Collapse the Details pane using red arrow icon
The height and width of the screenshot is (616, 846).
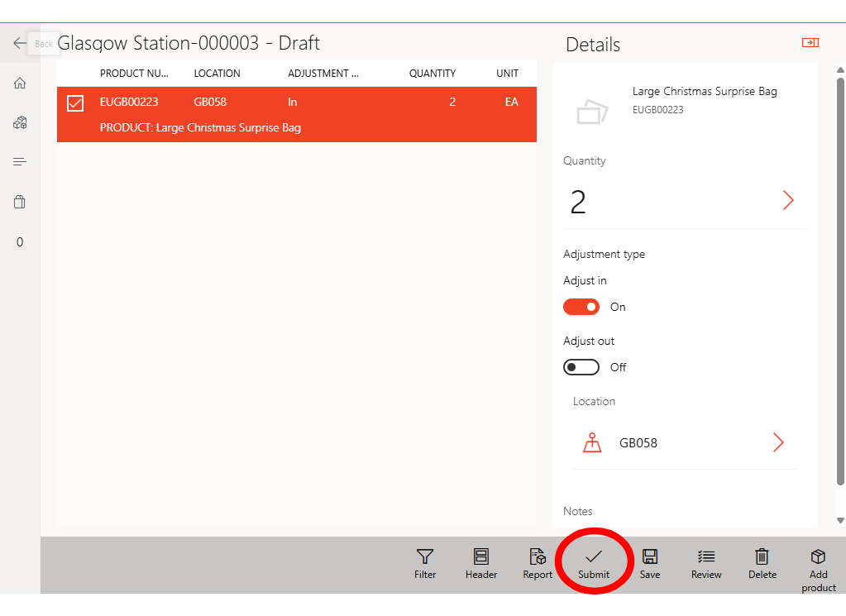810,43
